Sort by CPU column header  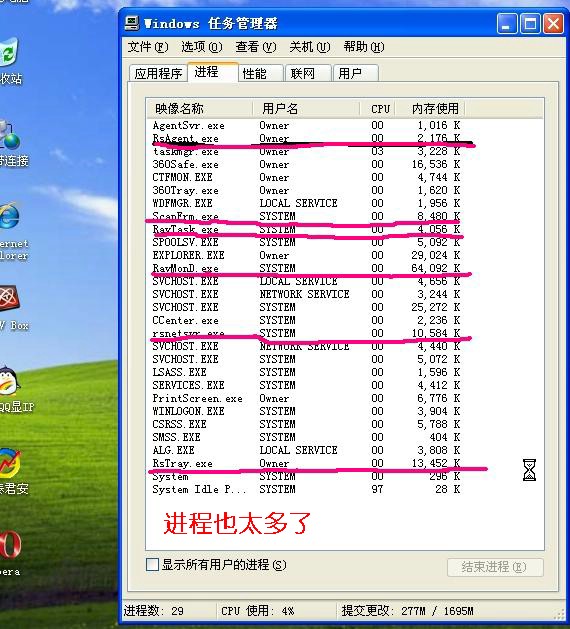377,108
